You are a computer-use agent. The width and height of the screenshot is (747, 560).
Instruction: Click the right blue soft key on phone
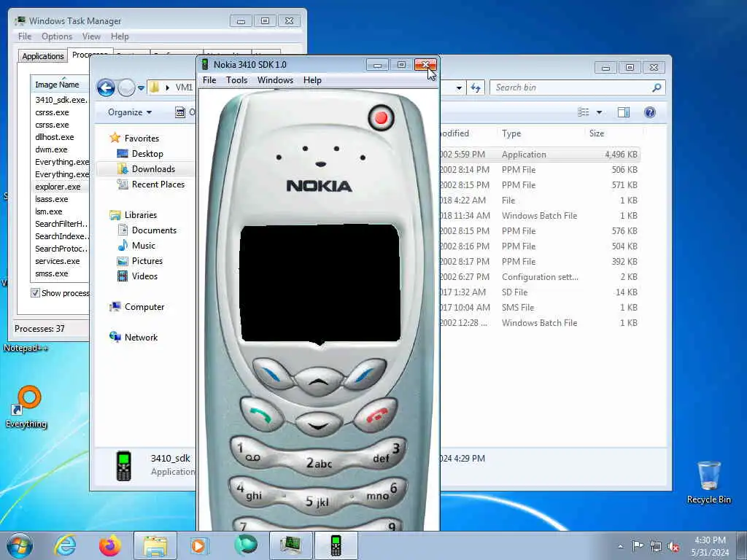[x=365, y=374]
